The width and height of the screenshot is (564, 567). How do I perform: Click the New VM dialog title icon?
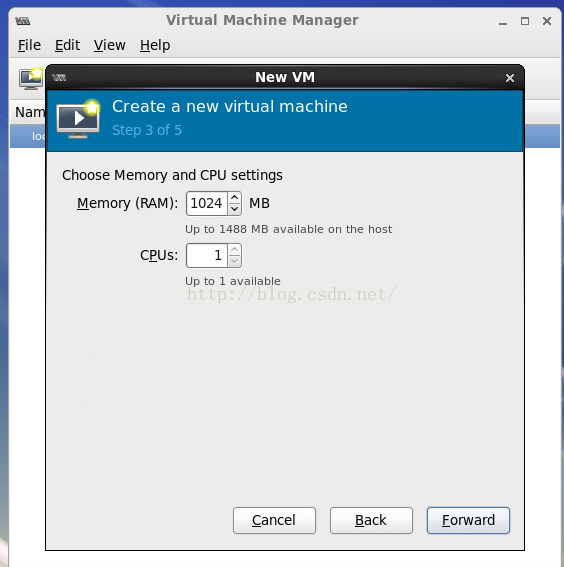59,77
